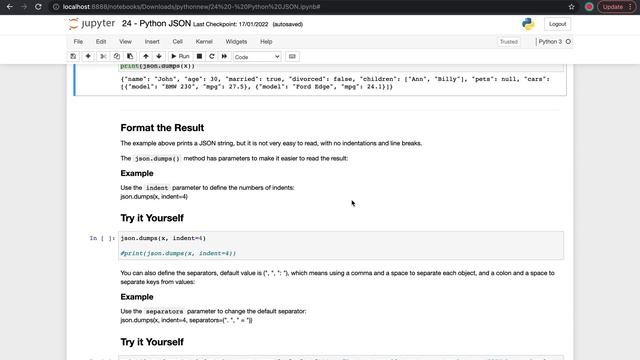Click the indent inline code text
This screenshot has height=360, width=640.
157,188
